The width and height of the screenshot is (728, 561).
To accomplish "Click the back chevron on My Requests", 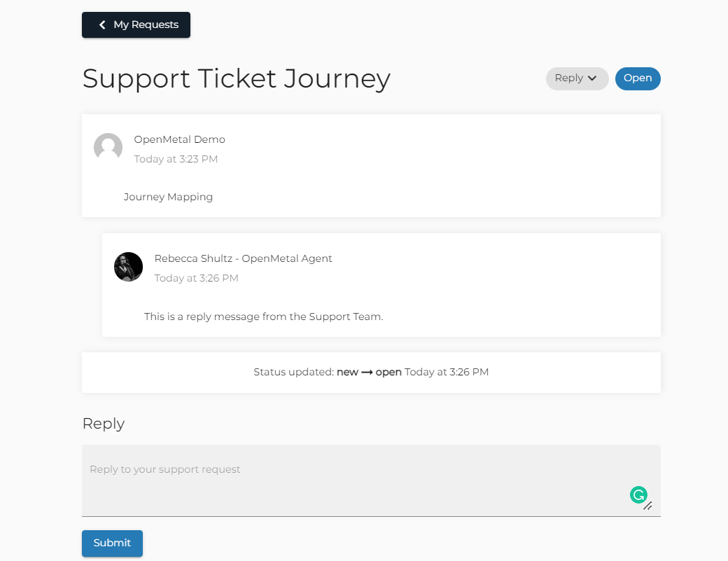I will click(102, 25).
